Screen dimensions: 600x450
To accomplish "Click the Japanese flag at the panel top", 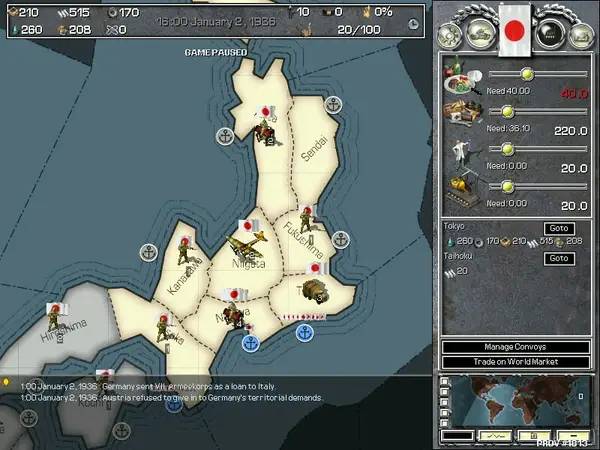I will tap(516, 27).
